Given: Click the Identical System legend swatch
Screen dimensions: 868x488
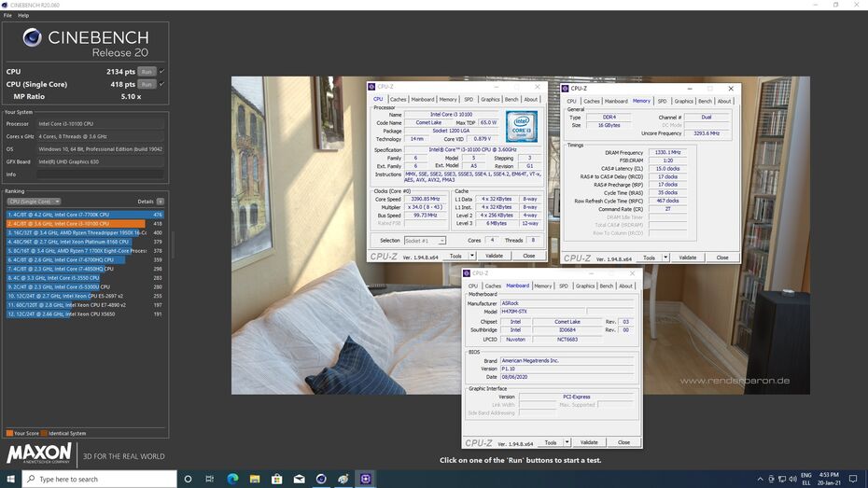Looking at the screenshot, I should click(44, 433).
